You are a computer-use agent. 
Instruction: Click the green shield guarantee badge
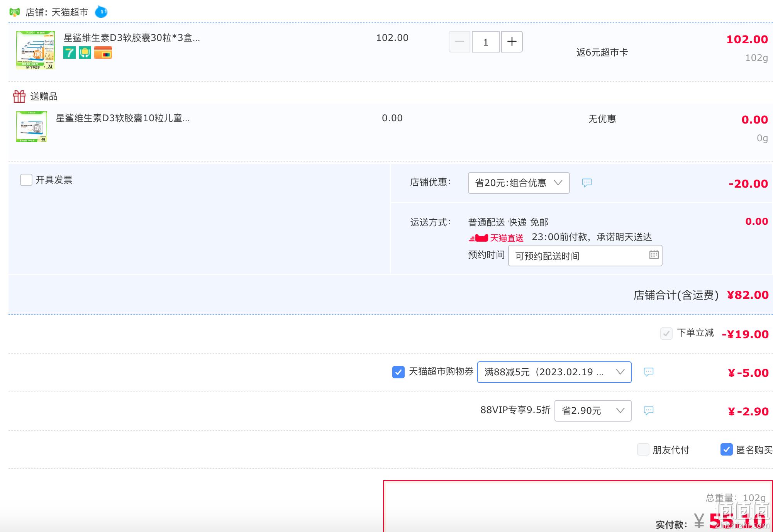coord(85,53)
